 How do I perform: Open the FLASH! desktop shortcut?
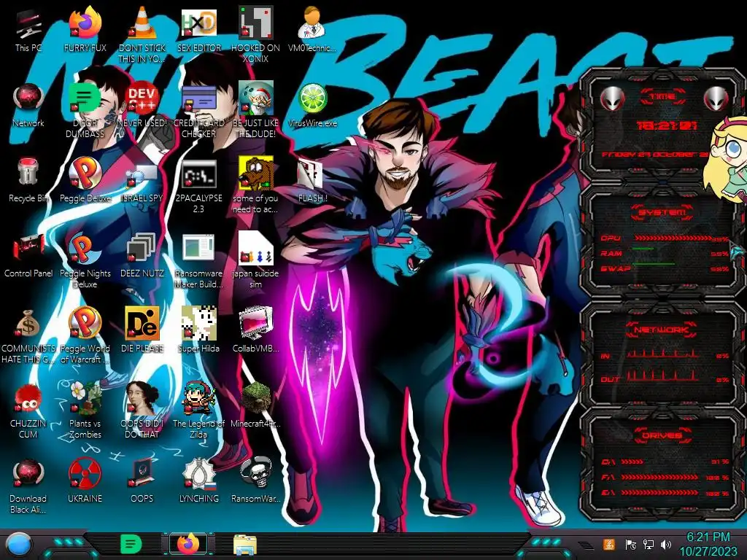tap(312, 181)
